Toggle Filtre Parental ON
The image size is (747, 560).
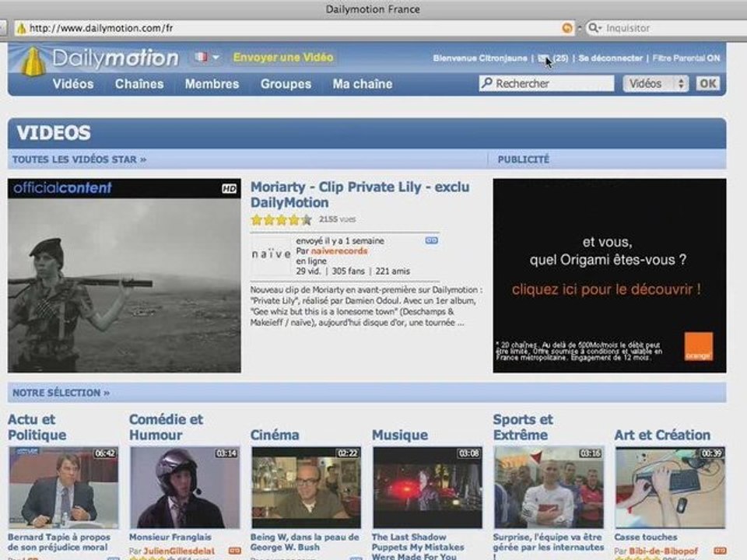(686, 58)
